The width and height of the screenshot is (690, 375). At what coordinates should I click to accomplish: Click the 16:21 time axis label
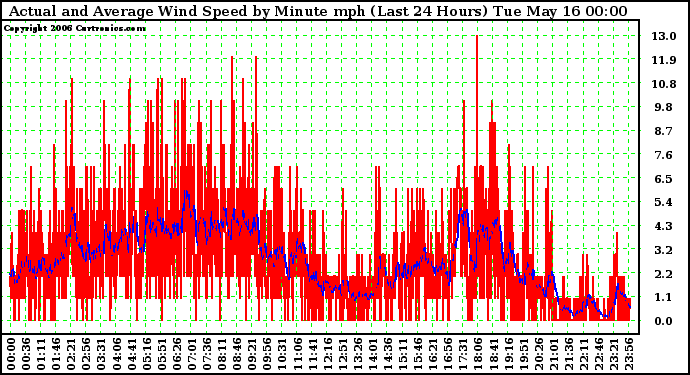433,354
